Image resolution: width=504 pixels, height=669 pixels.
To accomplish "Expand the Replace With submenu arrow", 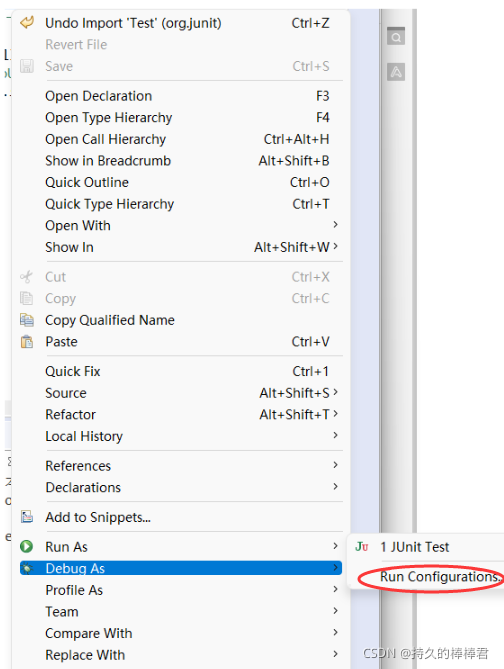I will coord(335,654).
